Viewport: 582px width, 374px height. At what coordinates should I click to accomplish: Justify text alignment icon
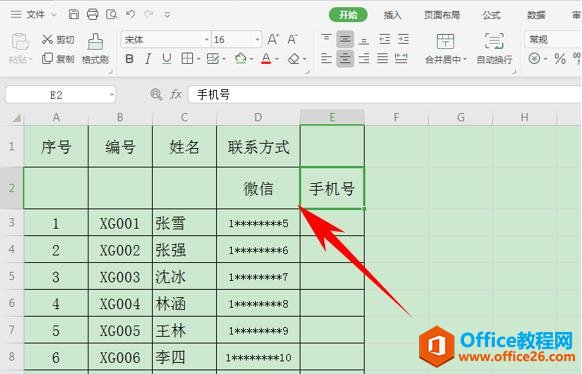383,58
